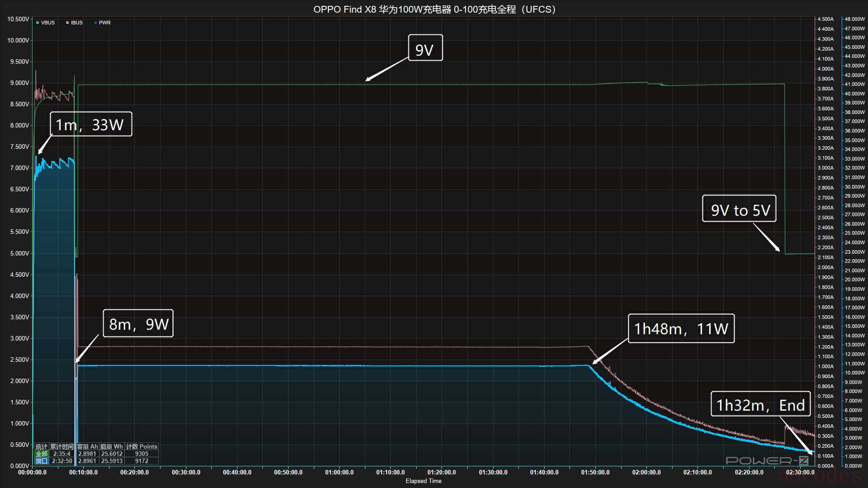Click the "9V to 5V" annotation label
868x488 pixels.
pyautogui.click(x=739, y=209)
